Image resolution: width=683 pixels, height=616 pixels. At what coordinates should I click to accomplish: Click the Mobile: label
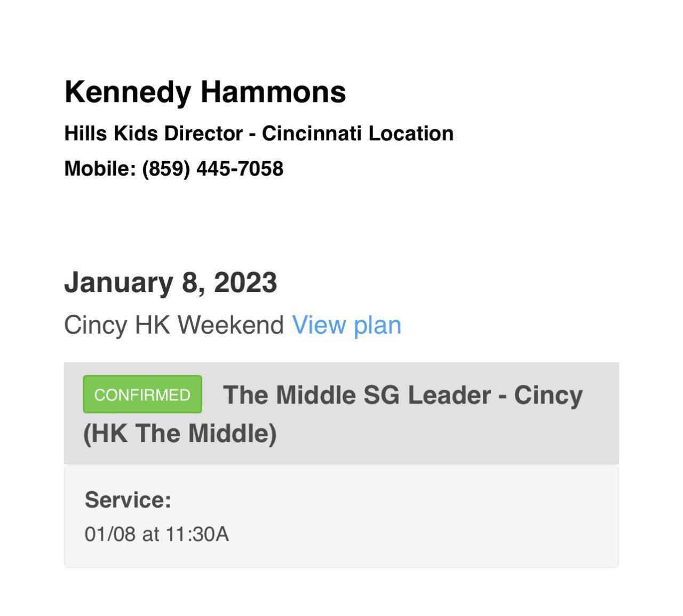point(100,169)
